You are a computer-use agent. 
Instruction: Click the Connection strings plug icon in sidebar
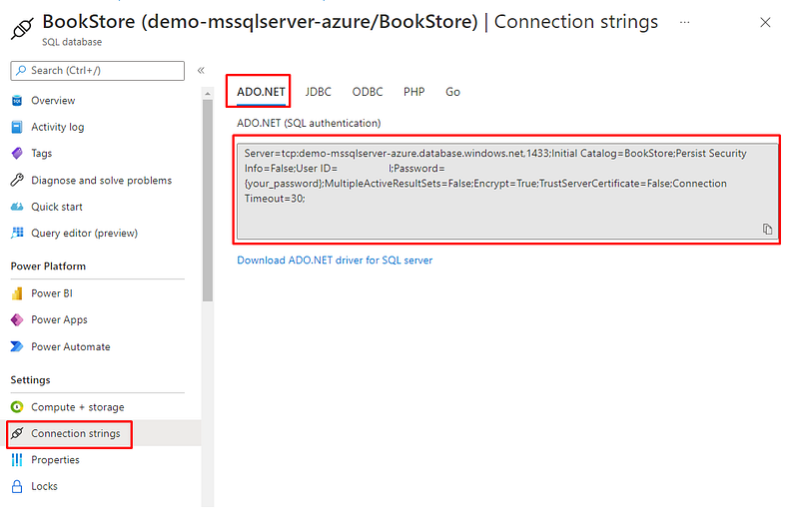click(17, 433)
